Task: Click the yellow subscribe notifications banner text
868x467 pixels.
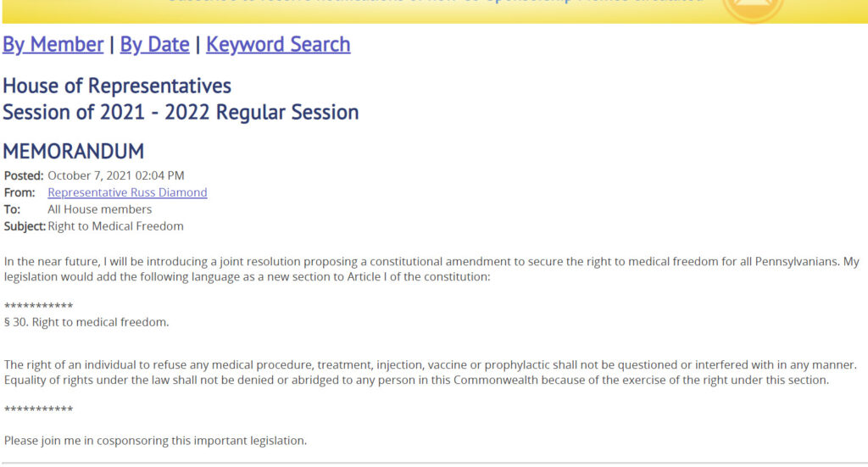Action: click(435, 2)
